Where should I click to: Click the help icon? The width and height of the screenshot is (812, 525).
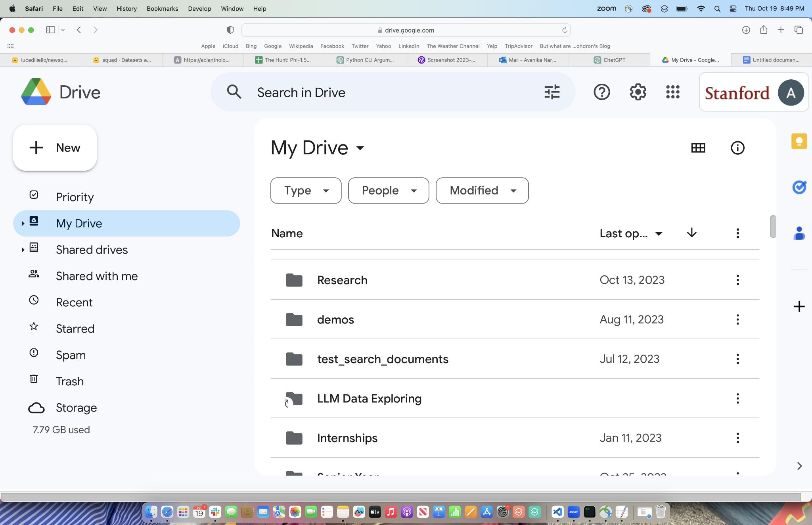point(601,92)
